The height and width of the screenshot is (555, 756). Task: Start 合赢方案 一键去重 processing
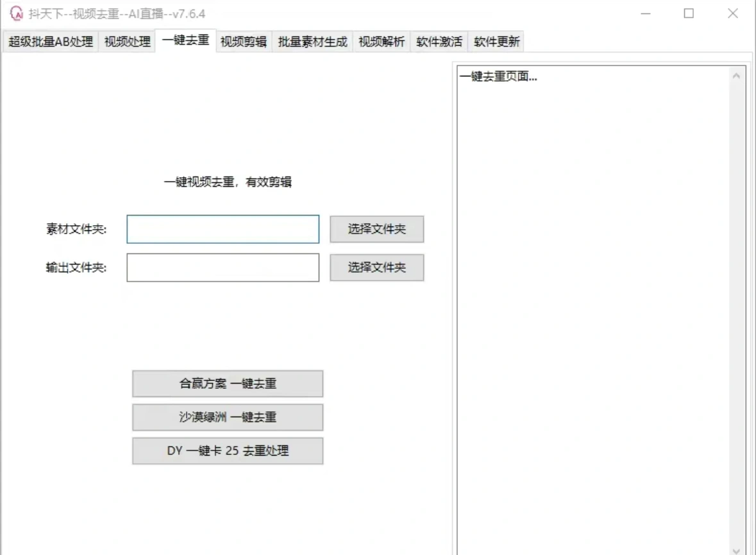228,384
